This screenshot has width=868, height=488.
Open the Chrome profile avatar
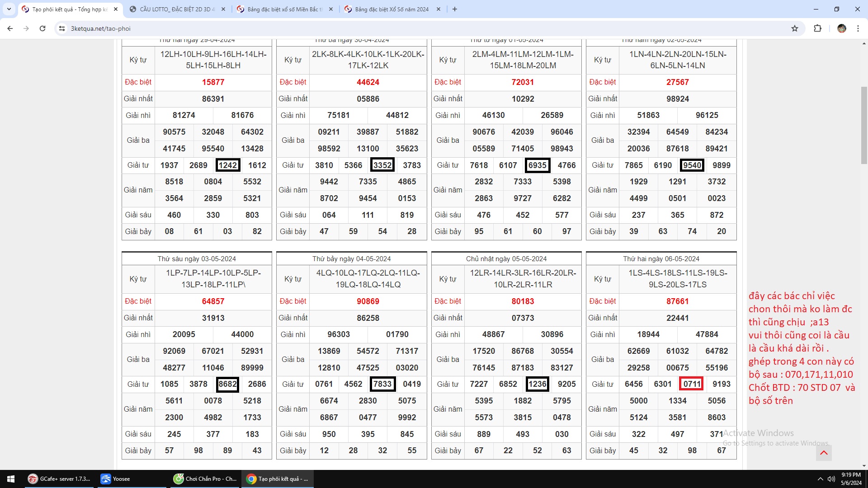[841, 28]
